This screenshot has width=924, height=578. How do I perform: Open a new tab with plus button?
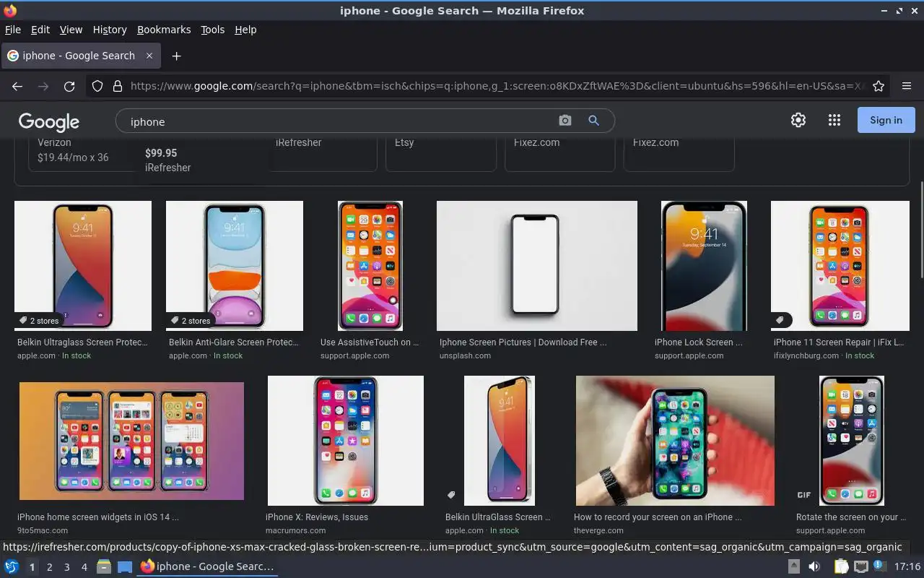(x=176, y=56)
